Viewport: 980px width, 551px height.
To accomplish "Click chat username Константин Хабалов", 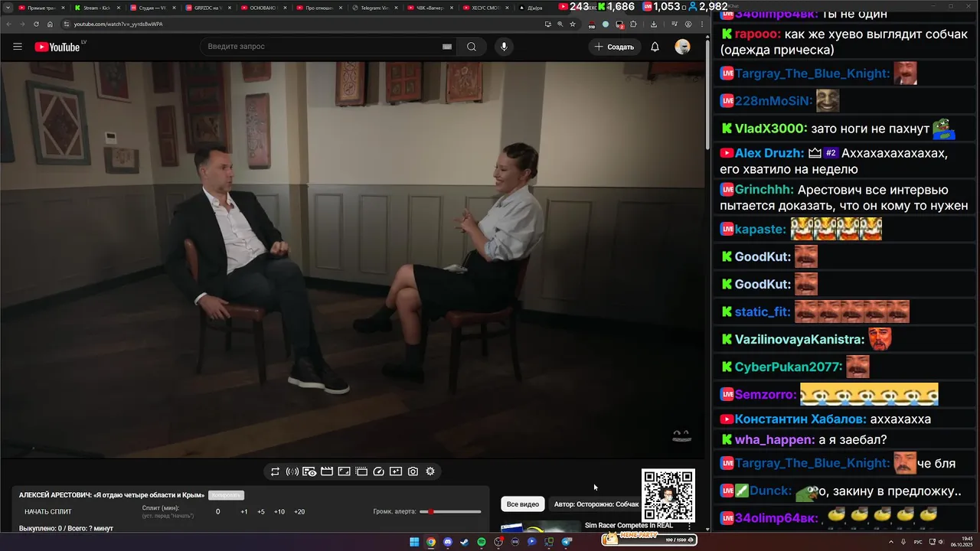I will 801,419.
